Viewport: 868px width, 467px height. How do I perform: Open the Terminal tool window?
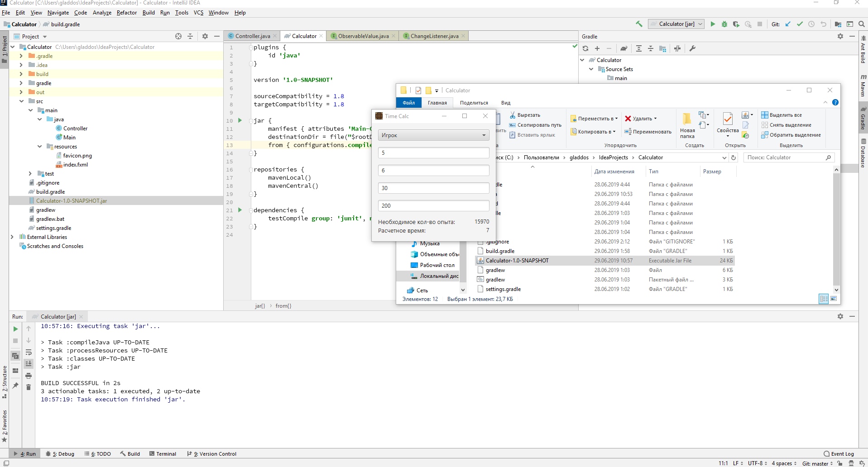tap(163, 454)
